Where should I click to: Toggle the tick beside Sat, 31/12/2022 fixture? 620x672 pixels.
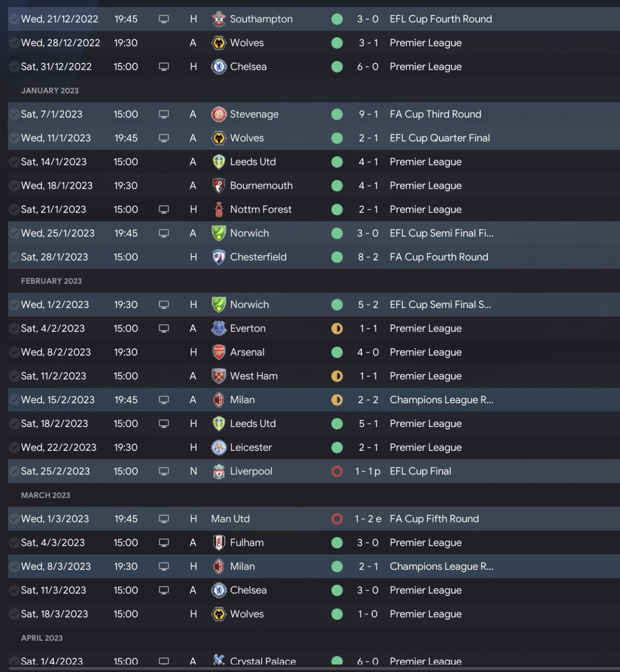(x=14, y=67)
